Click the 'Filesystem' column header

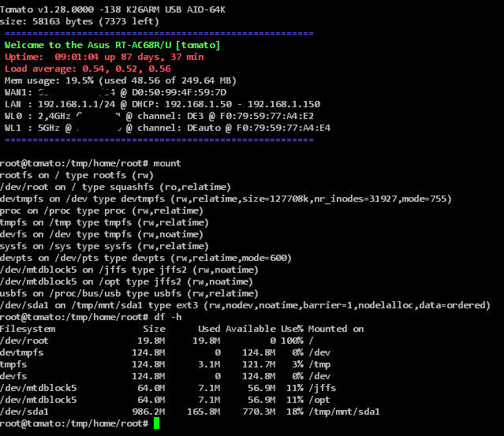click(28, 330)
